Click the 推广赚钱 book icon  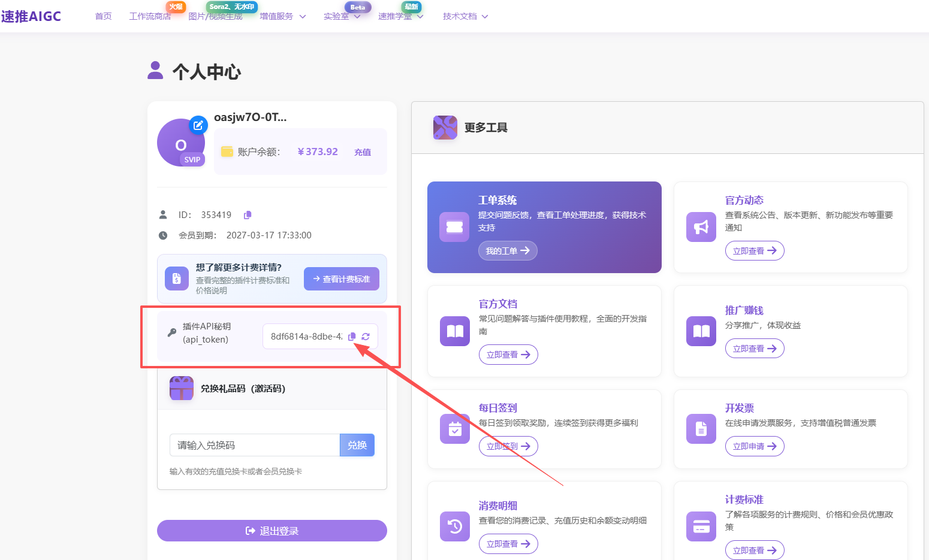(701, 331)
